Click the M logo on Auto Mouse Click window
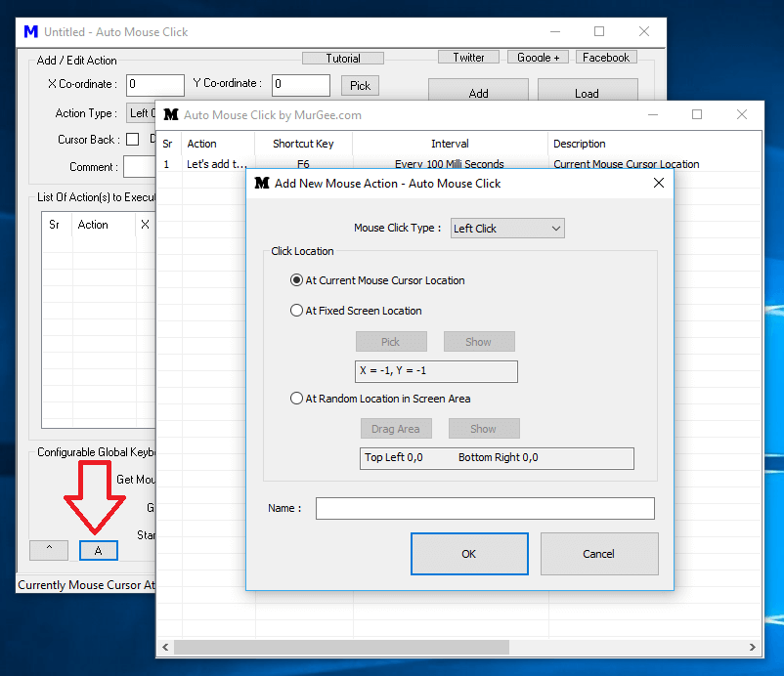 coord(170,115)
